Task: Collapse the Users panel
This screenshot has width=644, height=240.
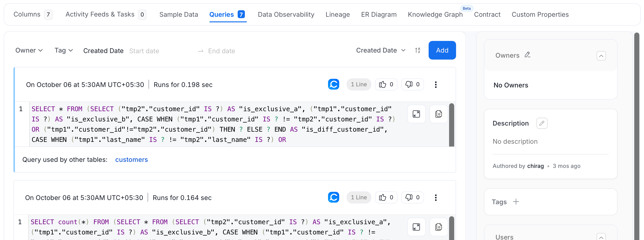Action: click(x=601, y=237)
